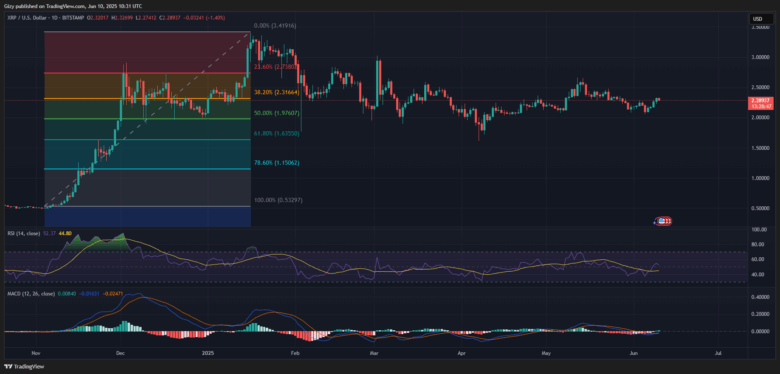Select the Fibonacci 23.60% (2.73802) label
The height and width of the screenshot is (374, 780).
(x=276, y=66)
